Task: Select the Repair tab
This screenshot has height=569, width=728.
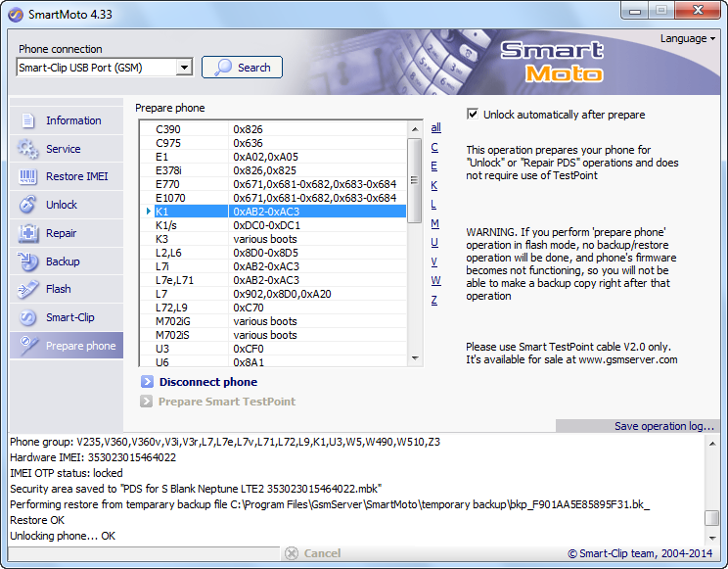Action: 67,233
